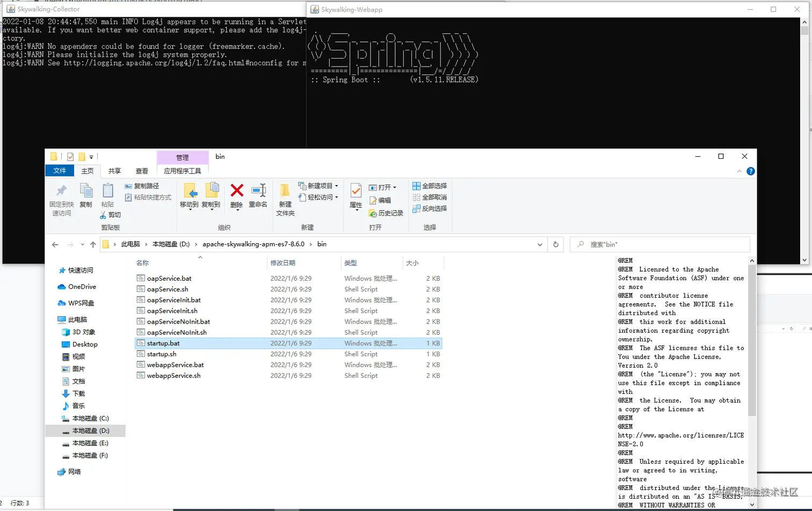
Task: Click Copy path in clipboard group
Action: click(142, 186)
